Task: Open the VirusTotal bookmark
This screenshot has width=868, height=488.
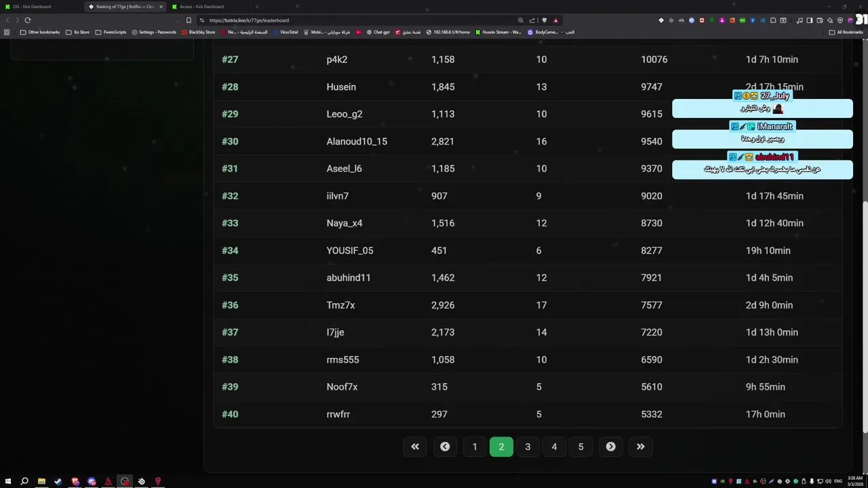Action: [x=285, y=32]
